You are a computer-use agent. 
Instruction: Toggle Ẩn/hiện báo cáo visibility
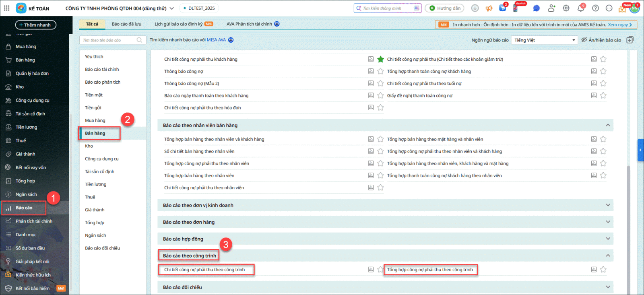[601, 40]
